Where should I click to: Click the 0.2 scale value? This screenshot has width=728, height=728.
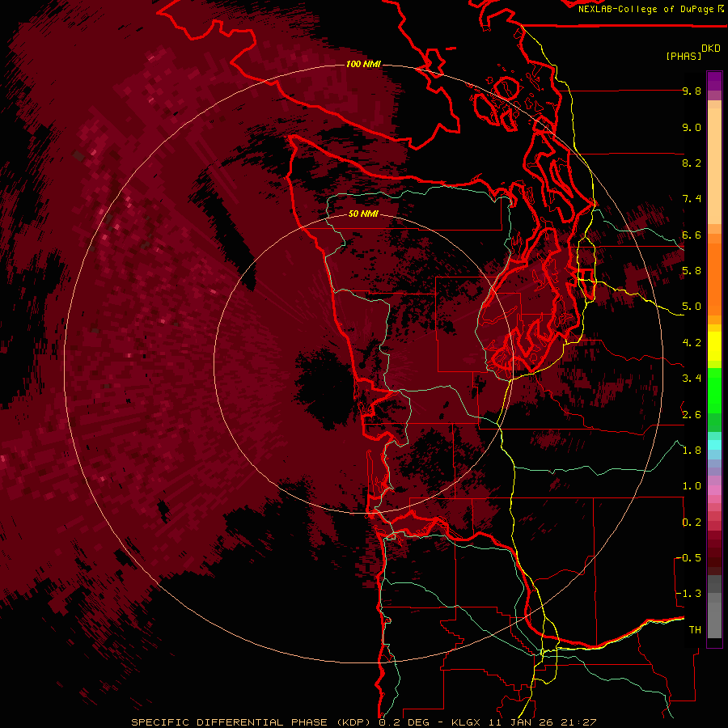pyautogui.click(x=692, y=523)
